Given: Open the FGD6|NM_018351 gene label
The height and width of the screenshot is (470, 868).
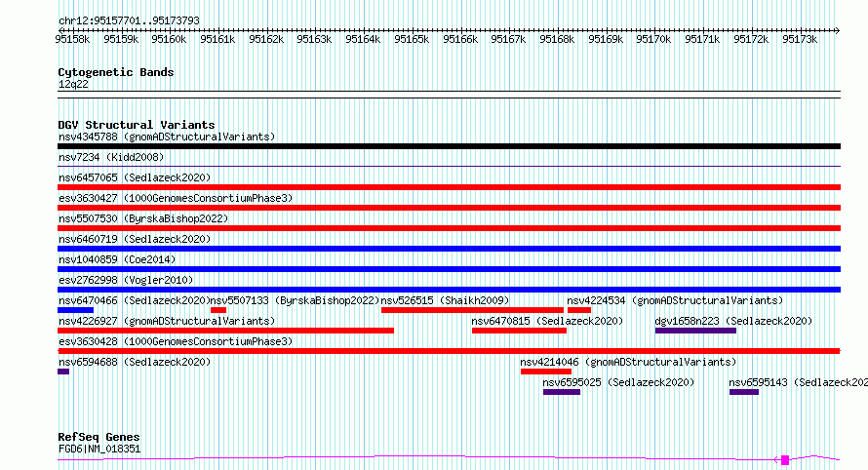Looking at the screenshot, I should point(99,449).
